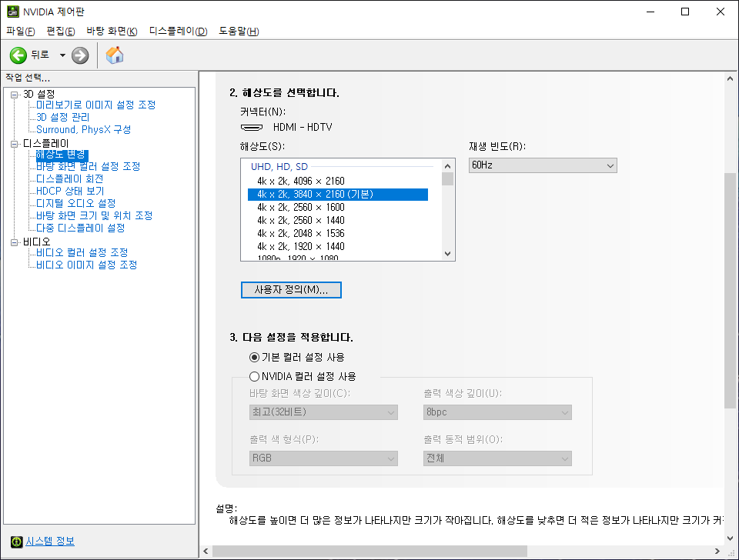The height and width of the screenshot is (560, 739).
Task: Open the back history dropdown arrow
Action: (62, 55)
